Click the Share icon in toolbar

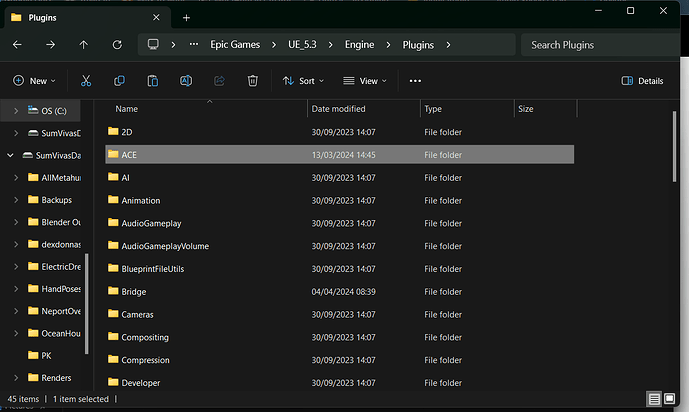219,81
